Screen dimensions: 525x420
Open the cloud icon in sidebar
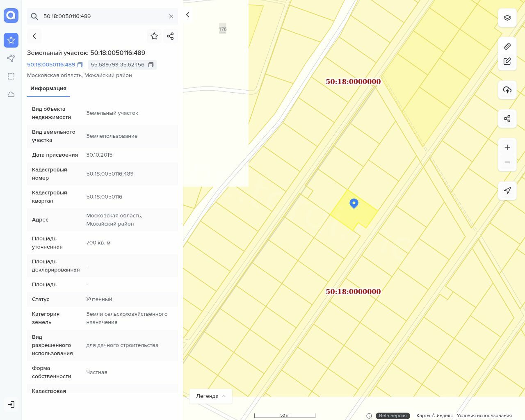pyautogui.click(x=11, y=94)
